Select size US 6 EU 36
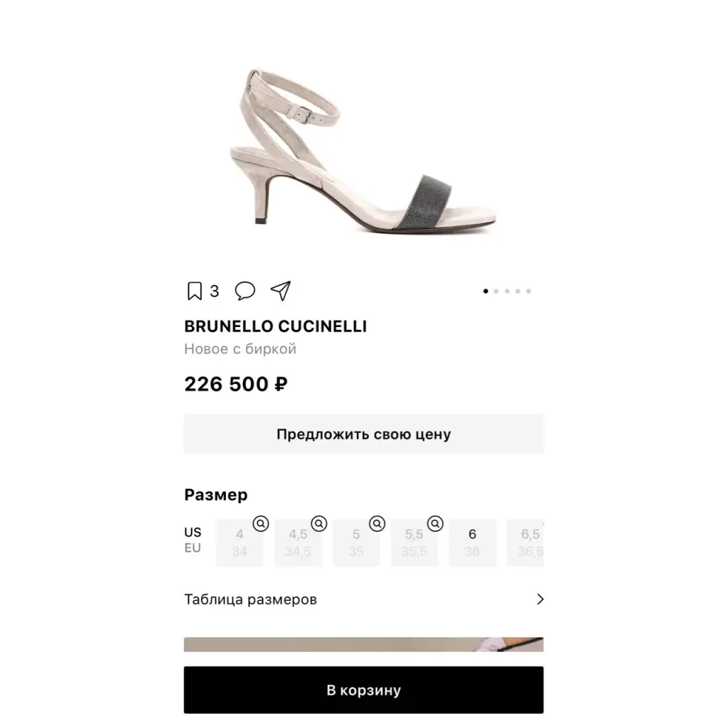 click(472, 542)
